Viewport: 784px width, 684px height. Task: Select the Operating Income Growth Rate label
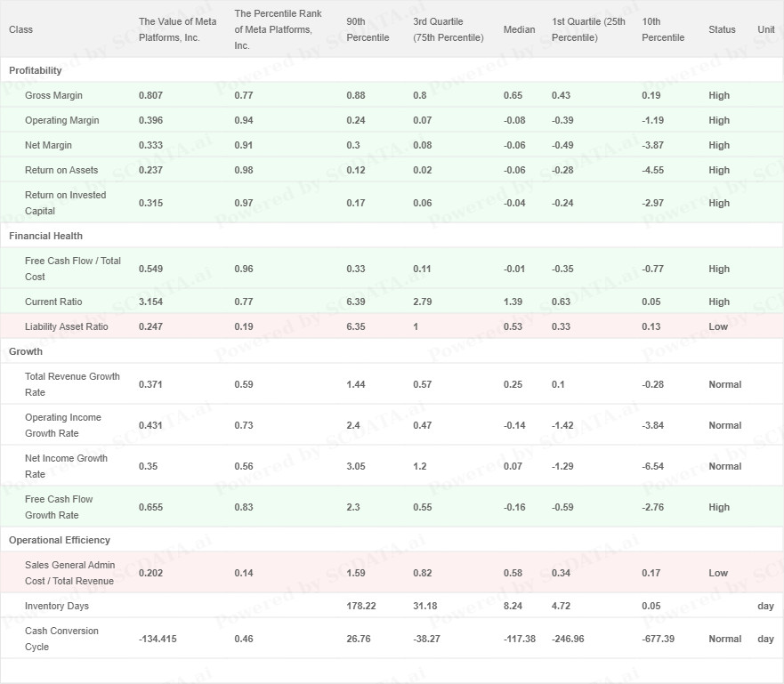coord(63,425)
